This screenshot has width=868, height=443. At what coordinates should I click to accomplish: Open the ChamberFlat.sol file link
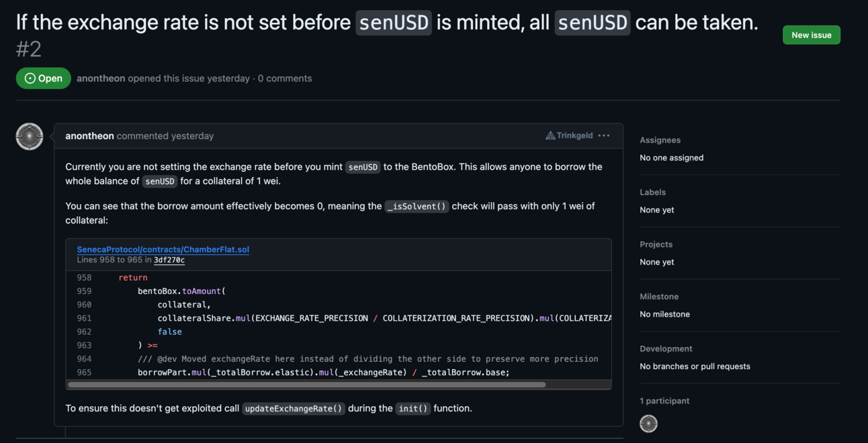coord(163,249)
